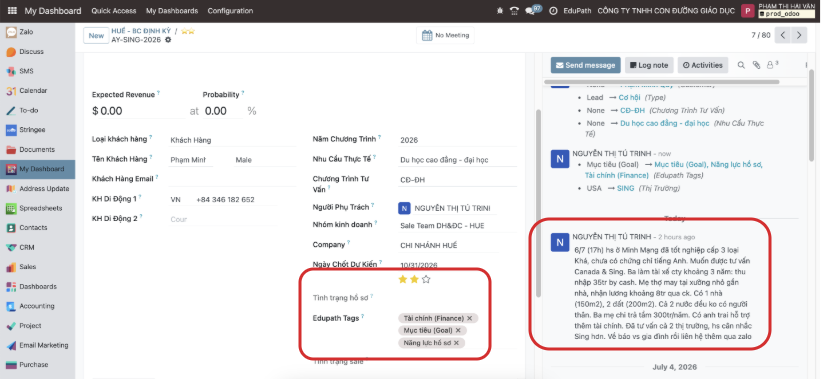Open the apps grid menu icon

[x=12, y=10]
